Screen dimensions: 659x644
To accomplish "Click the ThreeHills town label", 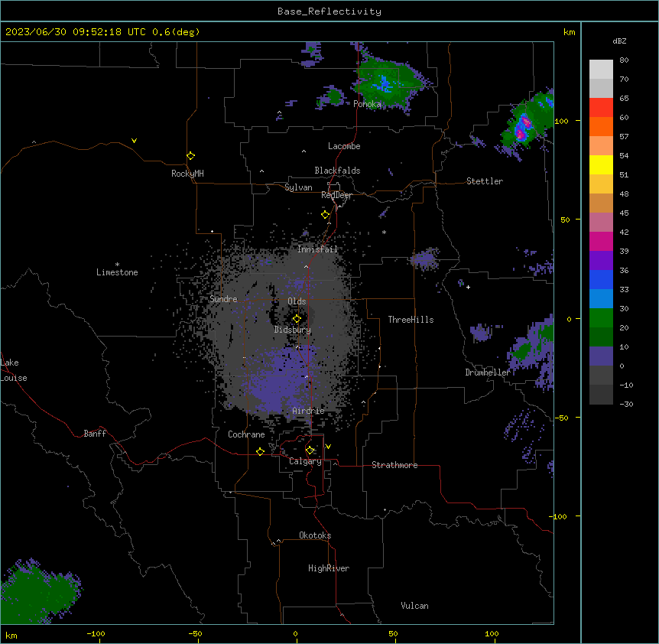I will [411, 320].
